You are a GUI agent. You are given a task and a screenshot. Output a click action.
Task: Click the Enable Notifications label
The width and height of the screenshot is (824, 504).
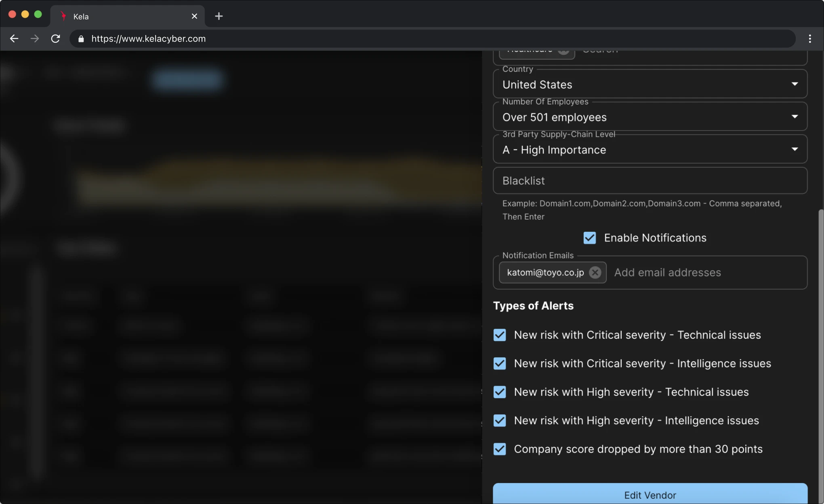[655, 238]
